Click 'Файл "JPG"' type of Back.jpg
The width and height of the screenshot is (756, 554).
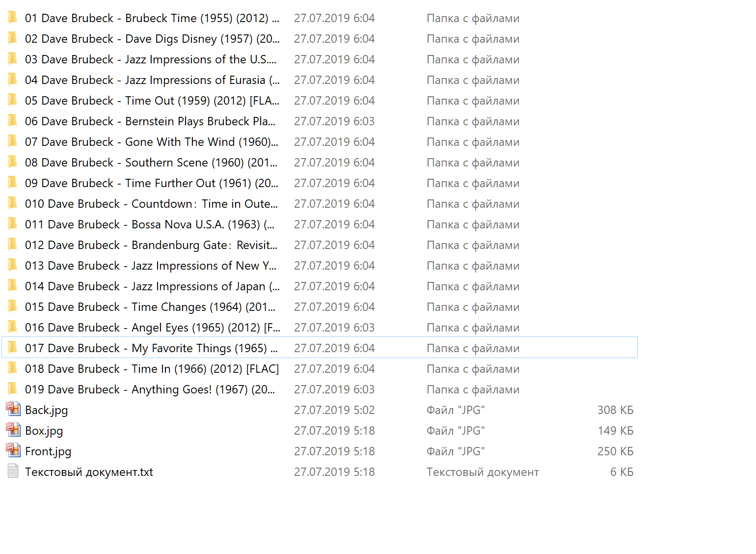point(456,410)
